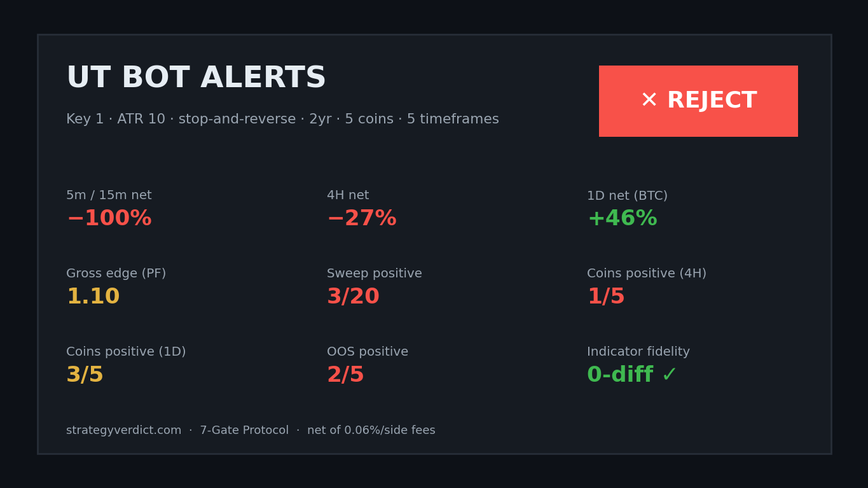Click the 1D net (BTC) label

(627, 196)
